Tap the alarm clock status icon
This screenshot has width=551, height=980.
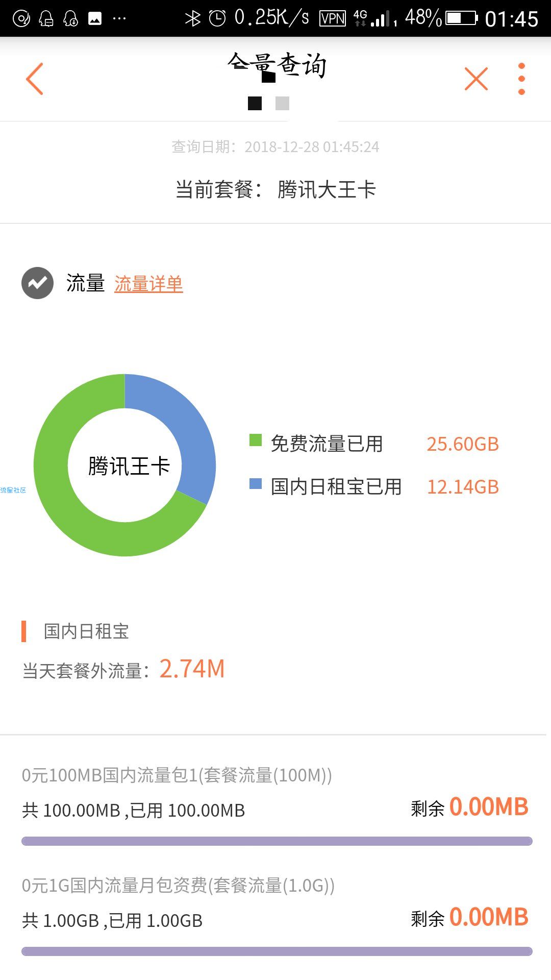click(x=217, y=19)
